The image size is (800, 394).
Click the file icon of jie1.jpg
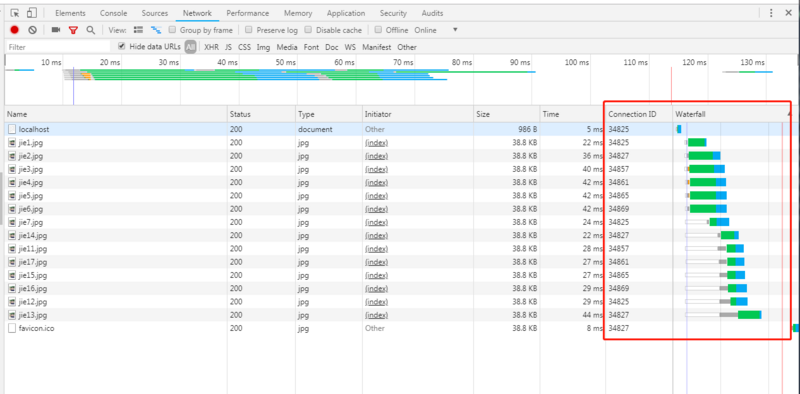(12, 143)
